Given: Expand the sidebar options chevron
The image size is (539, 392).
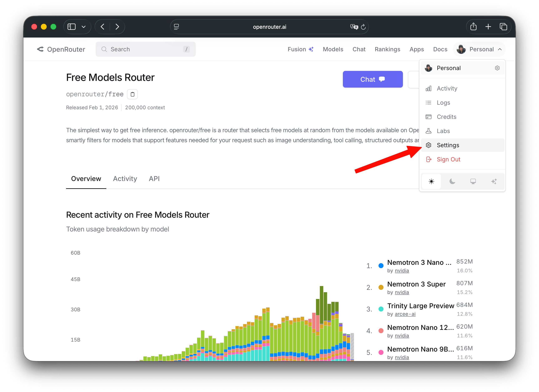Looking at the screenshot, I should [83, 27].
